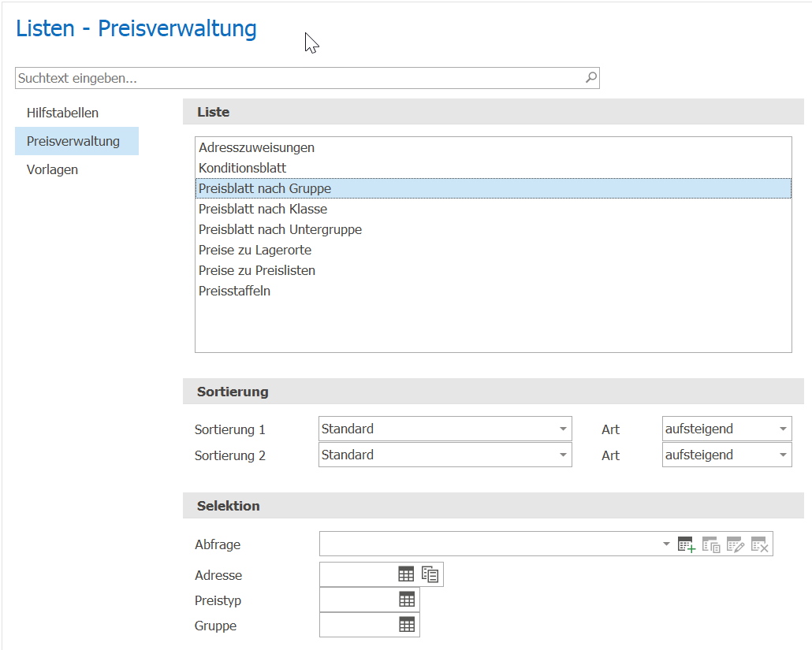Pick Preisstaffeln from the list
The height and width of the screenshot is (650, 812).
493,291
